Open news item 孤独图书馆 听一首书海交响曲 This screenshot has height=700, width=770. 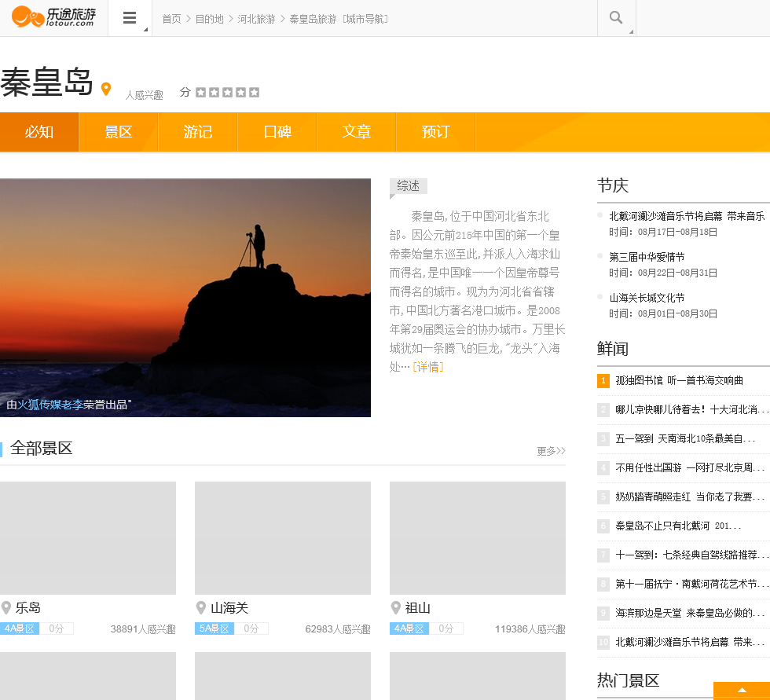click(x=679, y=380)
